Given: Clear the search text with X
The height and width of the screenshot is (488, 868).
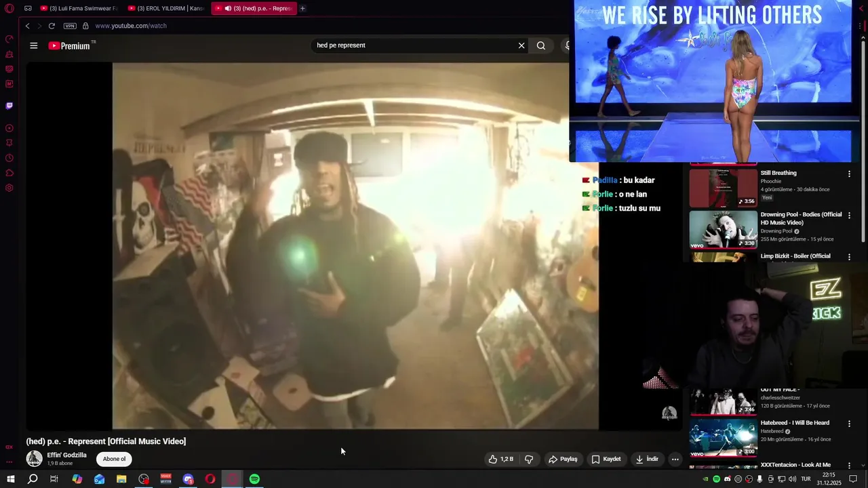Looking at the screenshot, I should (x=521, y=45).
